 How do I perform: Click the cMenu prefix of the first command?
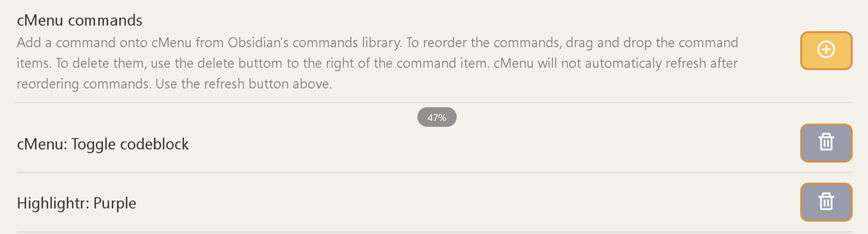click(40, 144)
